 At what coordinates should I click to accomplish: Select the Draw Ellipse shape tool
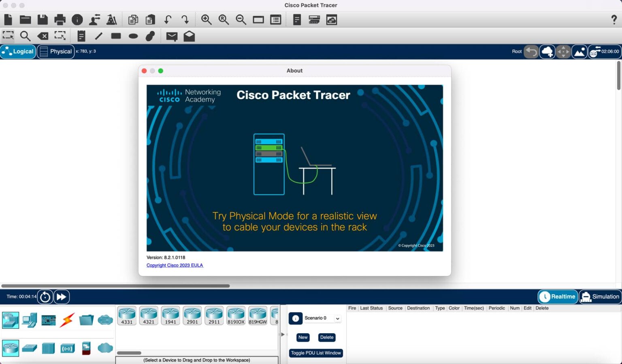[133, 36]
